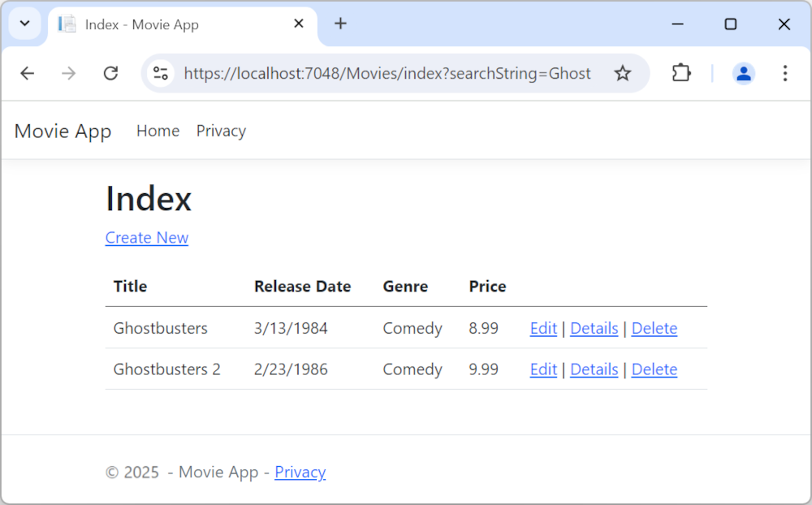Select the Home menu item
Image resolution: width=812 pixels, height=505 pixels.
tap(158, 131)
